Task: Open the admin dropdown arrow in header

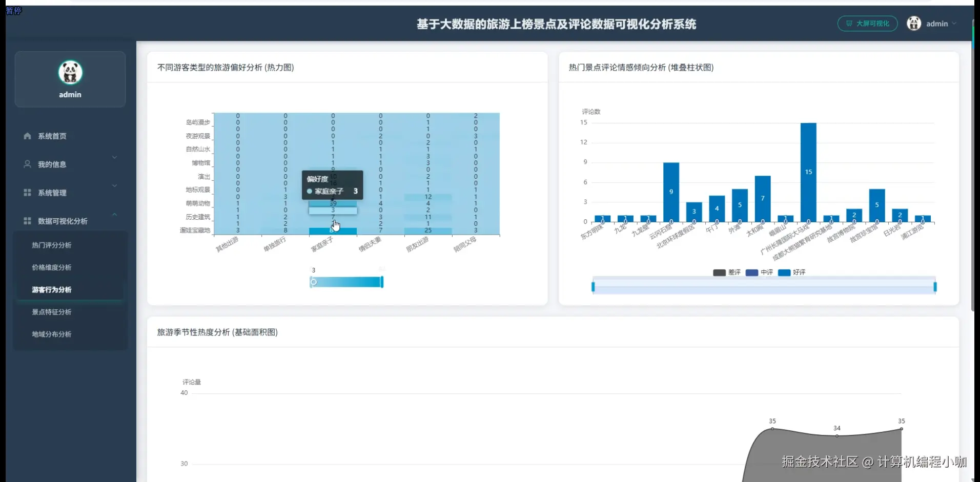Action: (954, 24)
